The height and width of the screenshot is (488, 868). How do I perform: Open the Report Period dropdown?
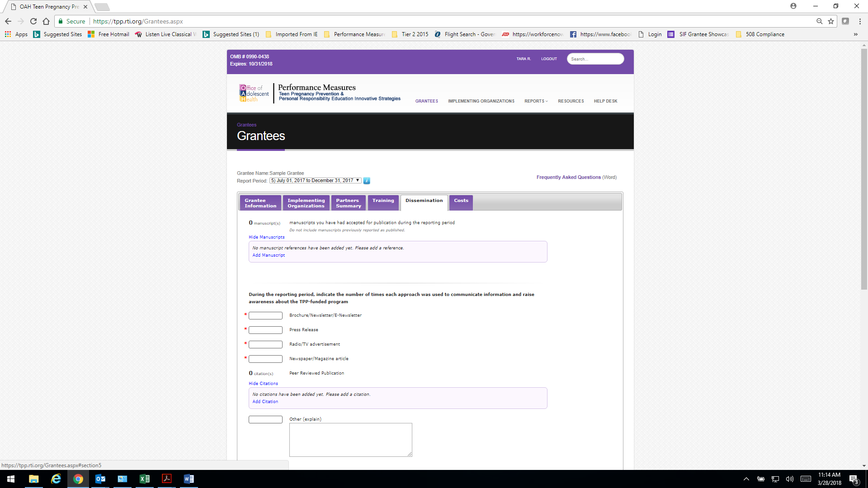coord(315,181)
